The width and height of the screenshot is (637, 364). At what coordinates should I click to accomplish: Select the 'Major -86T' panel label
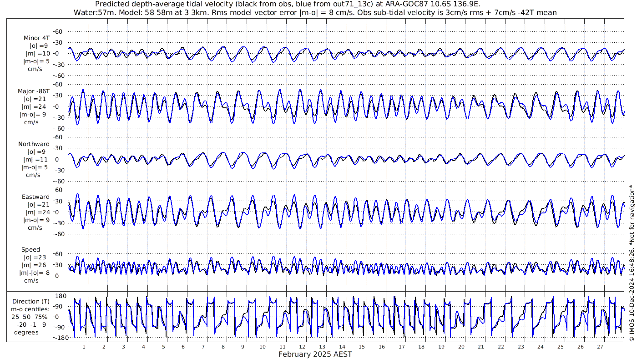click(x=34, y=91)
